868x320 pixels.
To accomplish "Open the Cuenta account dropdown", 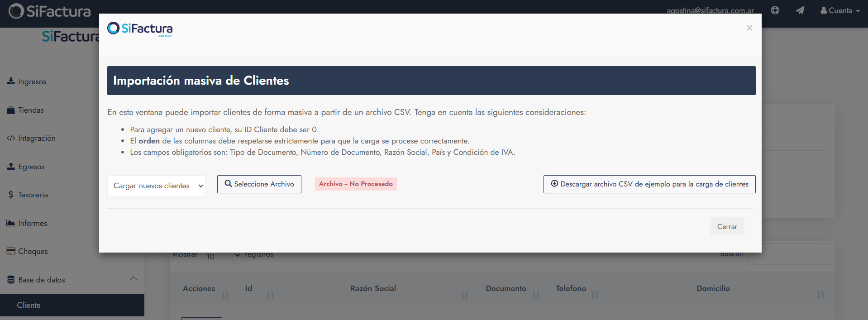I will (x=840, y=10).
